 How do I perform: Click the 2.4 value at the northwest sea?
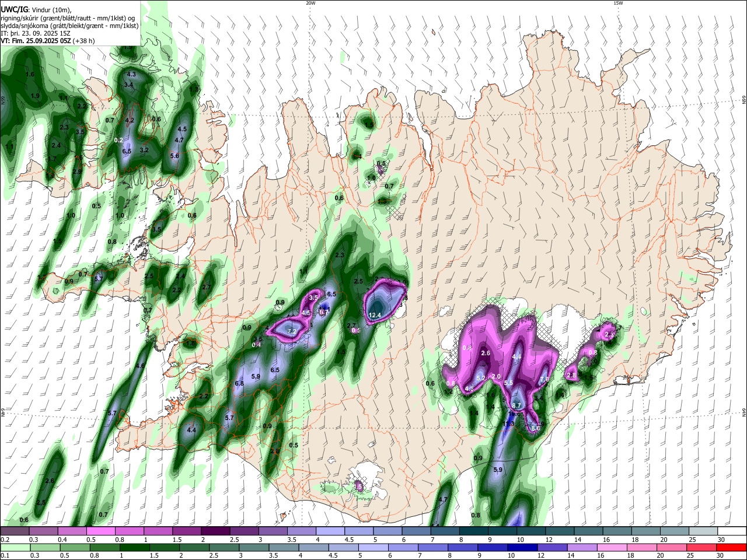click(x=56, y=146)
